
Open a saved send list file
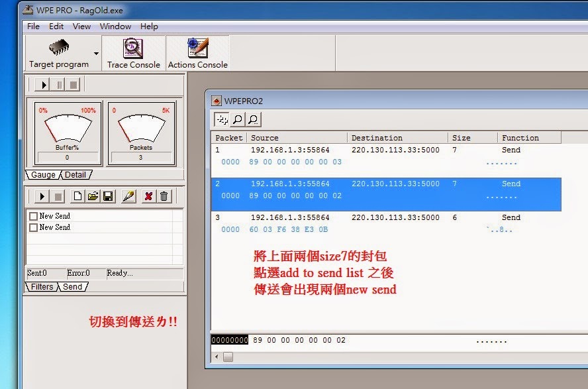[x=91, y=195]
